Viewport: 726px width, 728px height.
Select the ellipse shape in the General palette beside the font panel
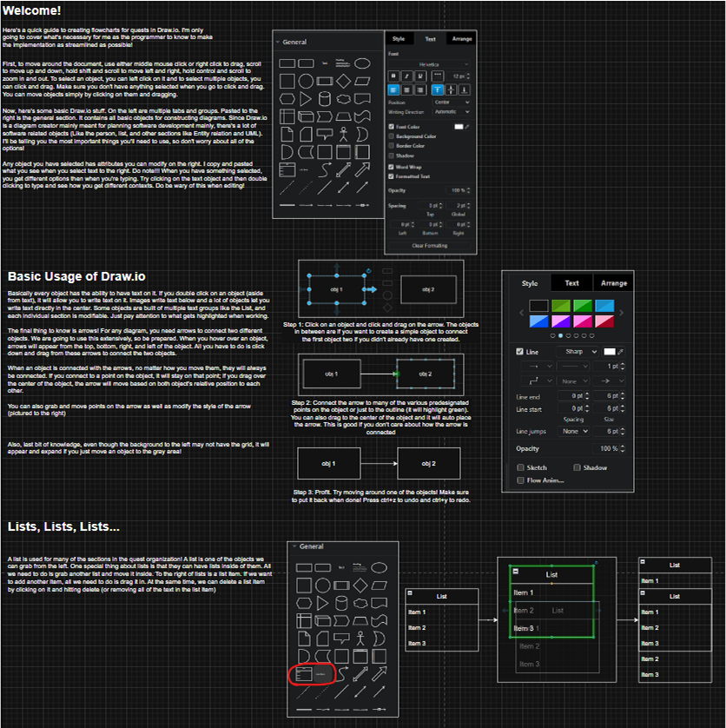[x=362, y=63]
